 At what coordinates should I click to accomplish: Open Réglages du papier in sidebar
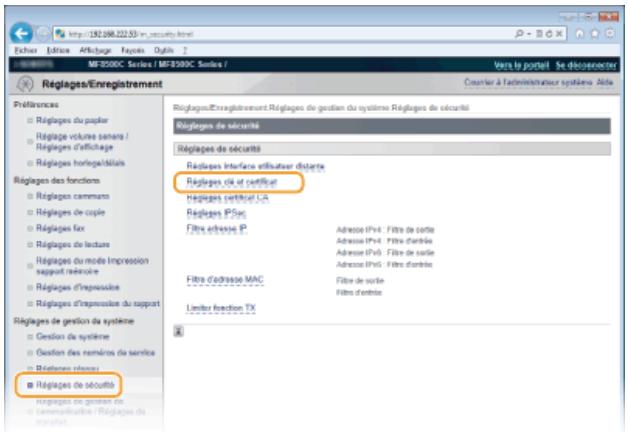coord(72,121)
